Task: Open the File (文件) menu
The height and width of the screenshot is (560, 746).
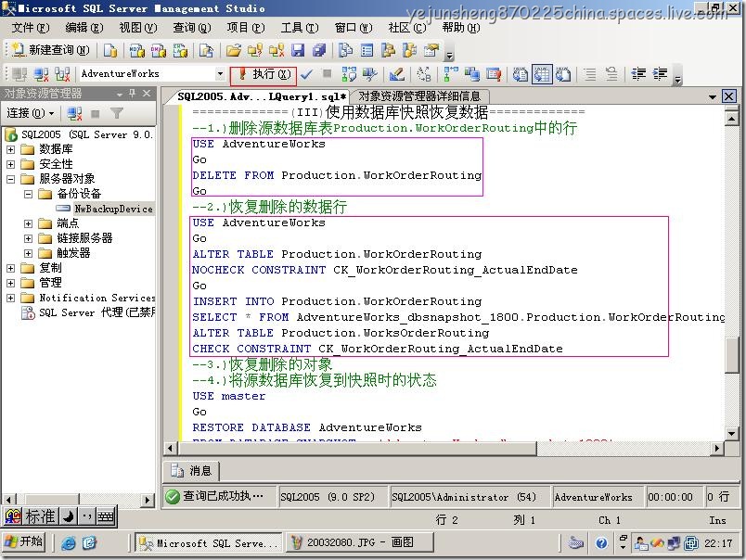Action: [x=31, y=28]
